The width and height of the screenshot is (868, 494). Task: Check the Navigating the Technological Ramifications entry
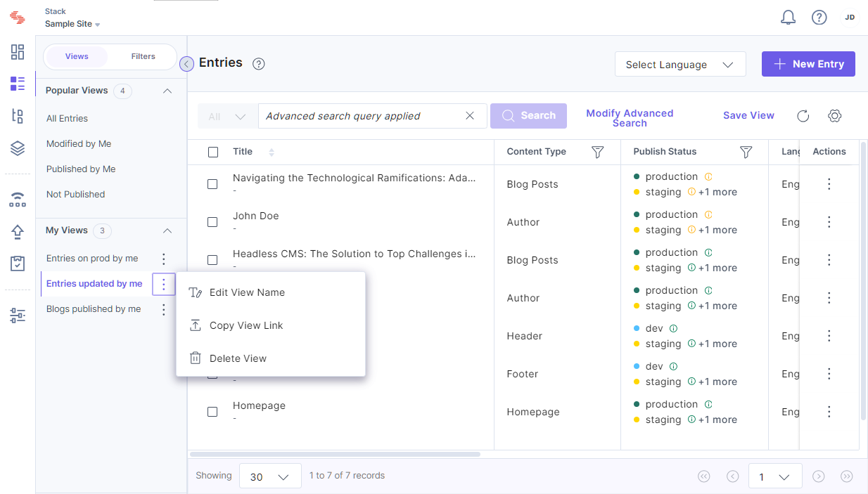tap(212, 184)
